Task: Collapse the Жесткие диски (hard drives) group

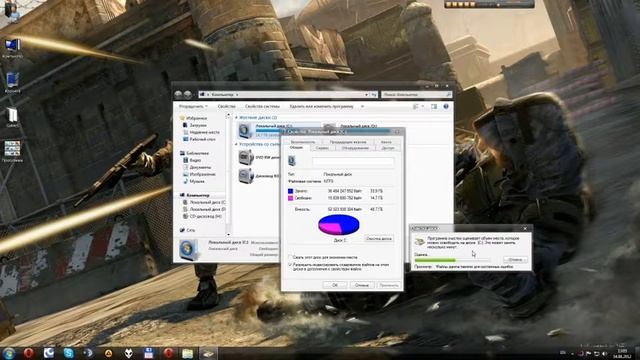Action: (236, 118)
